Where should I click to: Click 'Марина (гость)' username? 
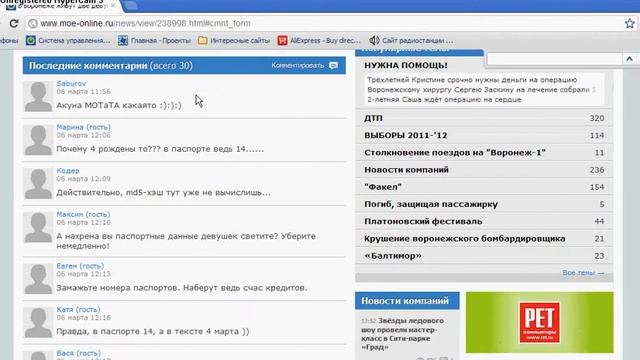(x=84, y=127)
